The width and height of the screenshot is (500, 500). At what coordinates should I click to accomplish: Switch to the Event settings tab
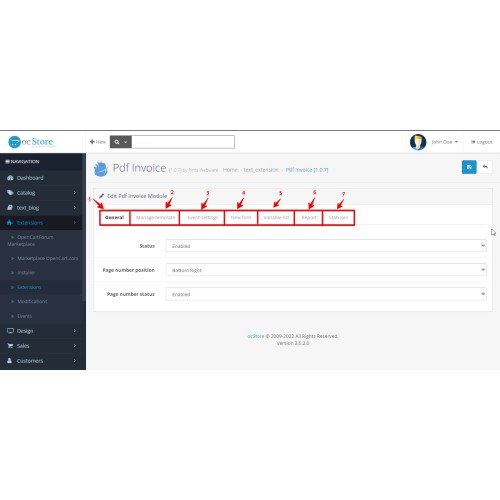[x=202, y=218]
